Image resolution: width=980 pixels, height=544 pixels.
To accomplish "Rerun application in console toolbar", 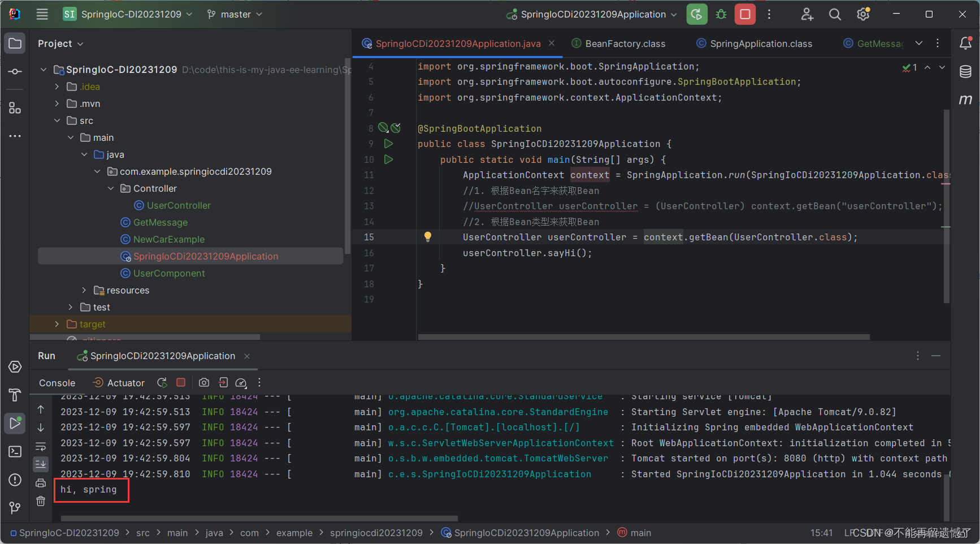I will [162, 383].
